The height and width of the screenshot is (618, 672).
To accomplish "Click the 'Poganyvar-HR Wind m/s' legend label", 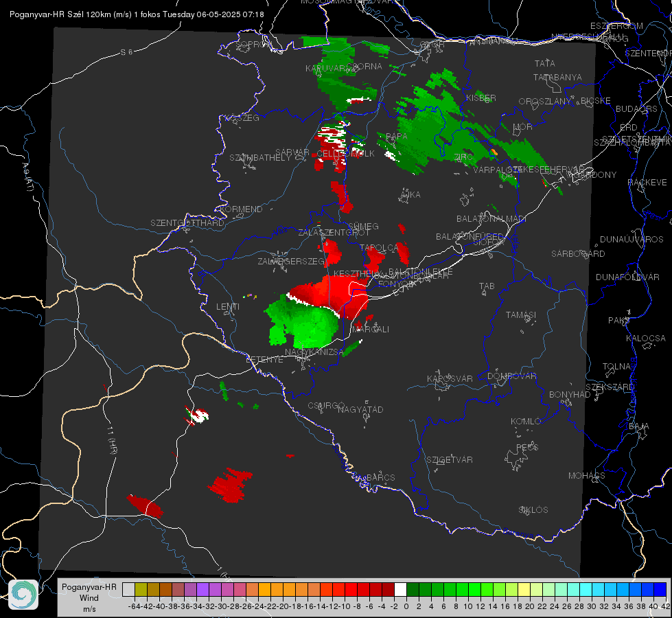I will tap(89, 598).
